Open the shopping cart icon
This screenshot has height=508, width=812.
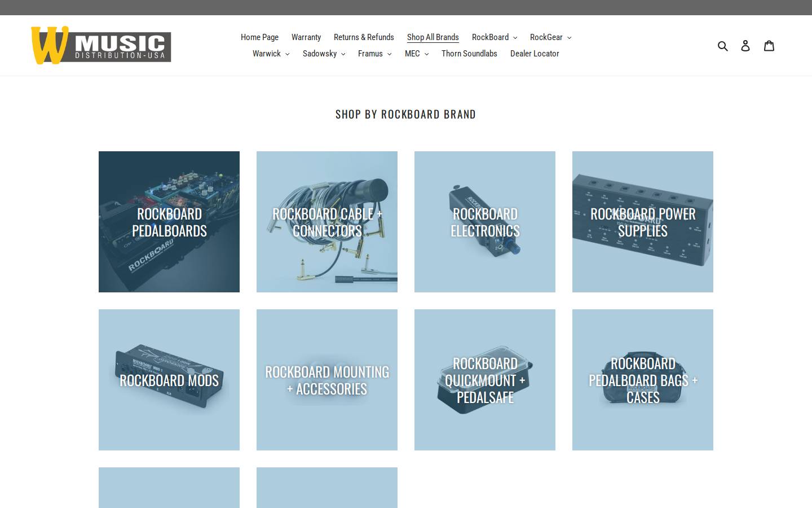point(769,46)
